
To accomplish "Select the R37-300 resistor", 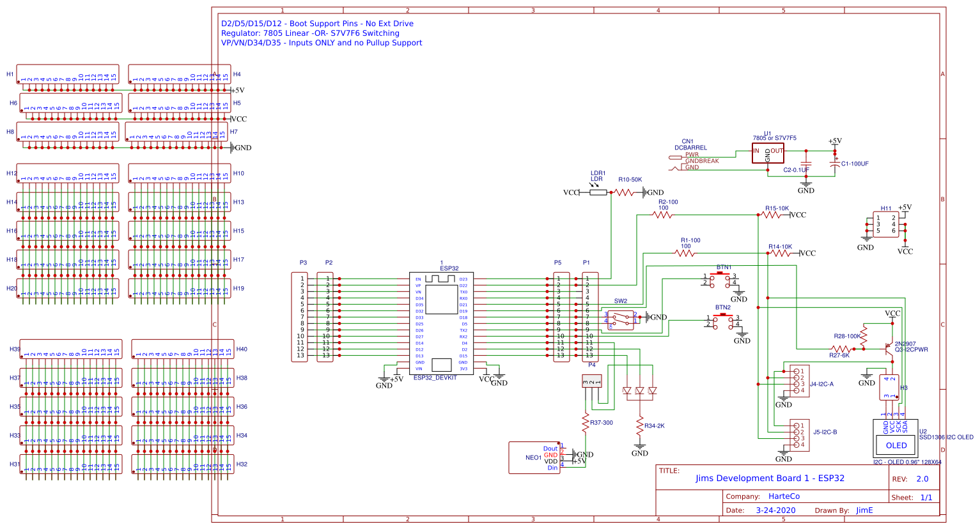I will (585, 422).
